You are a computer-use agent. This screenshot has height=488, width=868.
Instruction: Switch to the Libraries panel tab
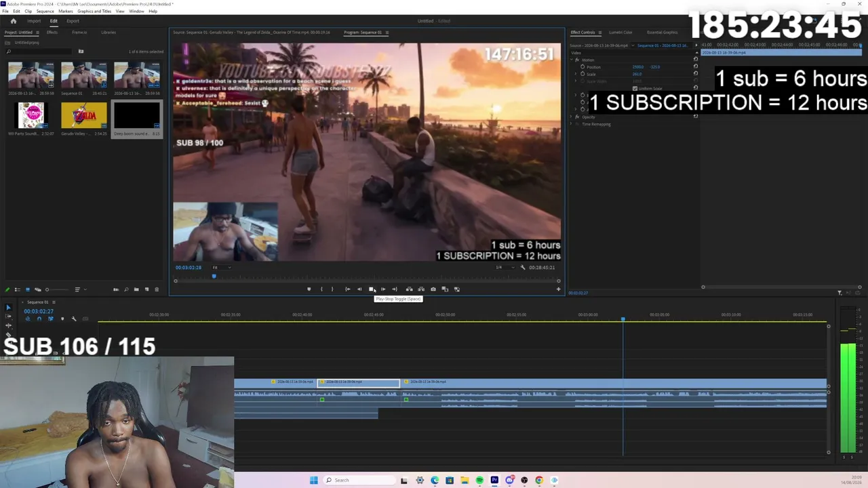[x=108, y=33]
